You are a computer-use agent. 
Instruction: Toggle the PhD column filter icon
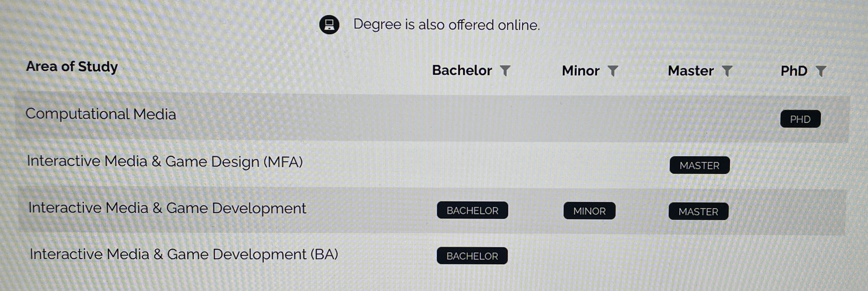(821, 71)
